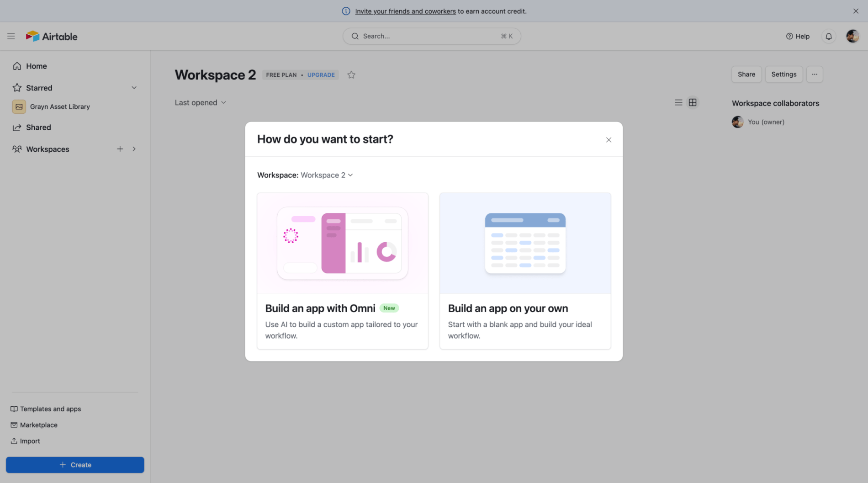Screen dimensions: 868x483
Task: Open the Last opened sort dropdown
Action: [x=200, y=102]
